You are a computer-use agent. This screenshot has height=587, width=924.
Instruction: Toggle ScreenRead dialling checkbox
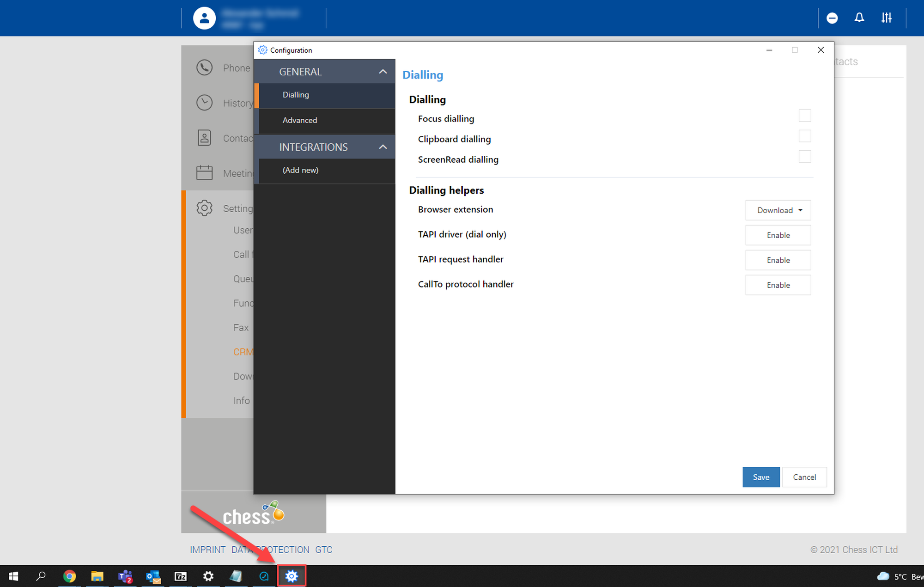[x=804, y=156]
